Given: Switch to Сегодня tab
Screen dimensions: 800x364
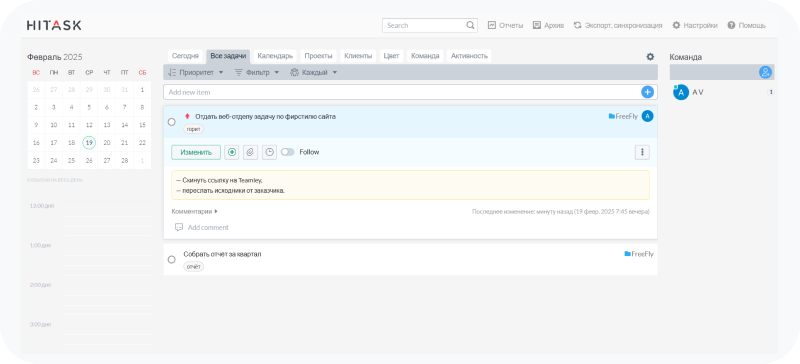Looking at the screenshot, I should [x=185, y=56].
